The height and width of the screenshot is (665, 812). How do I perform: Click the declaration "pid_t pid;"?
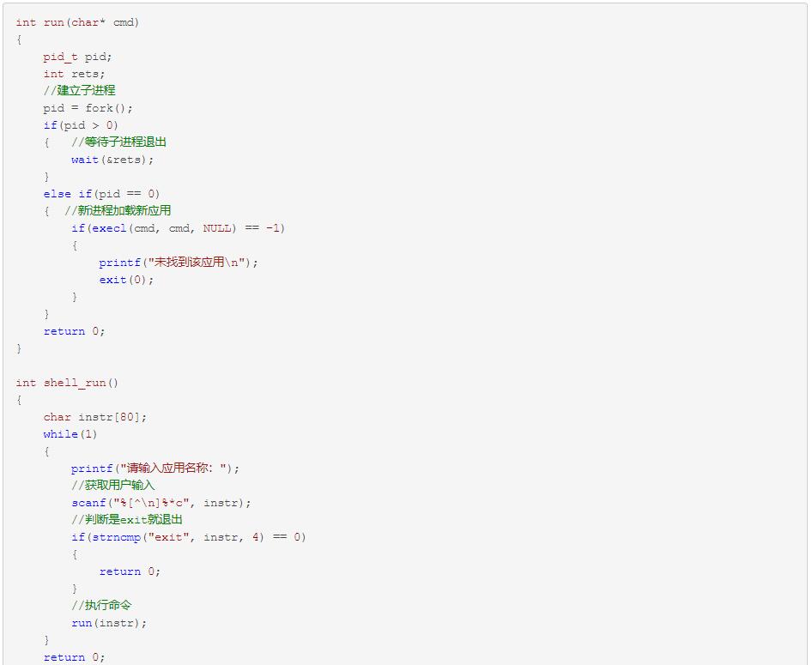[x=77, y=57]
